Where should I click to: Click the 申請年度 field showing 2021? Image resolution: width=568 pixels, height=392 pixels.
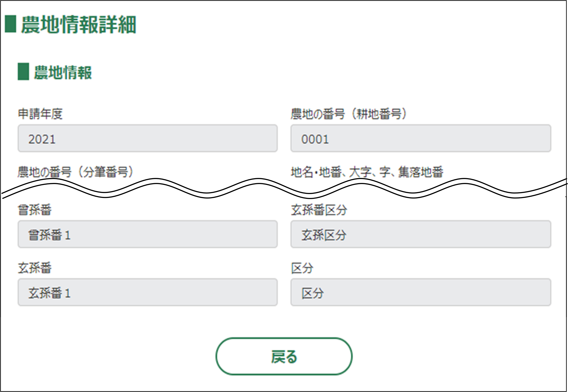tap(147, 138)
